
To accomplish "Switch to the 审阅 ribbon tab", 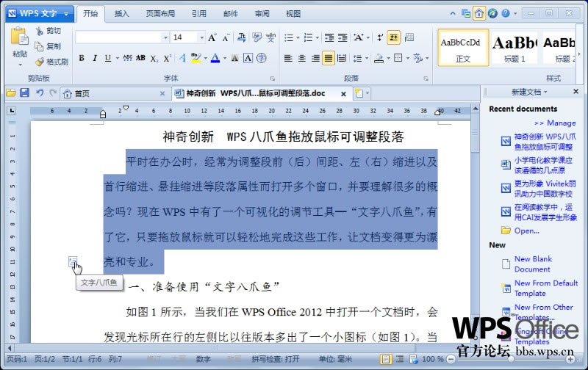I will point(262,14).
